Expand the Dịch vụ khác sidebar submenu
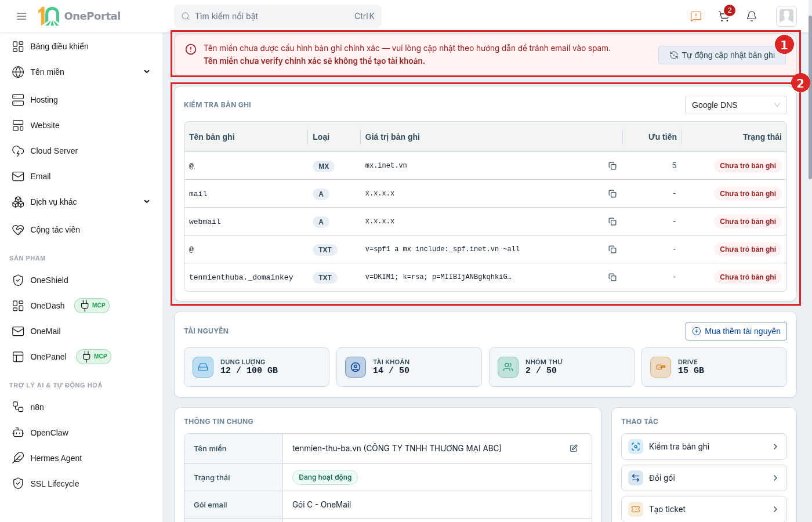 (x=147, y=202)
